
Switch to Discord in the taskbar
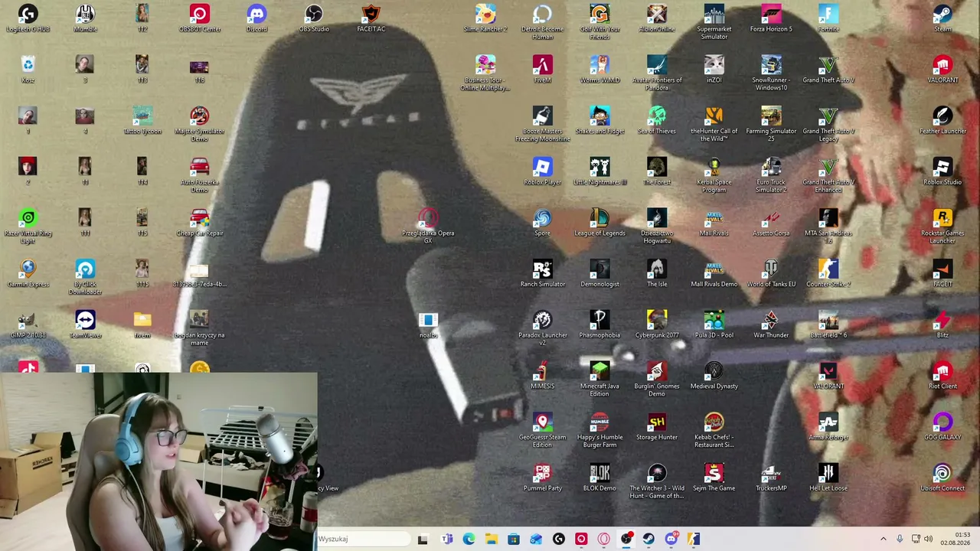pos(671,539)
